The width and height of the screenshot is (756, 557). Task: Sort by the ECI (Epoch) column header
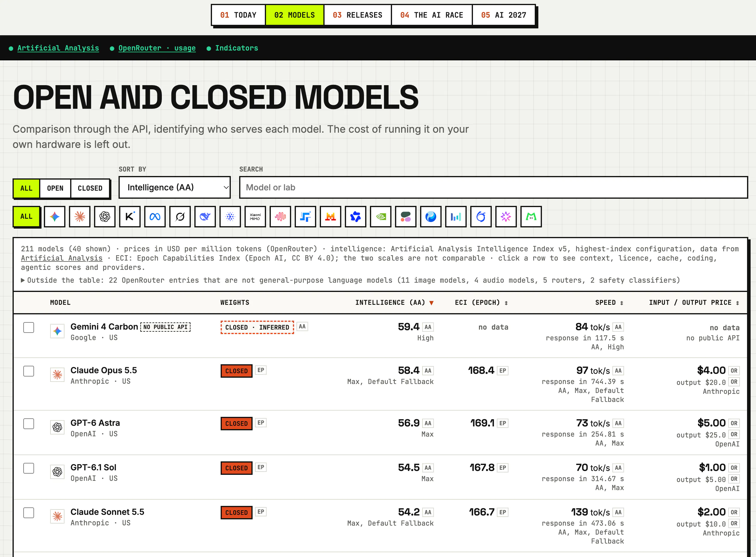coord(481,302)
